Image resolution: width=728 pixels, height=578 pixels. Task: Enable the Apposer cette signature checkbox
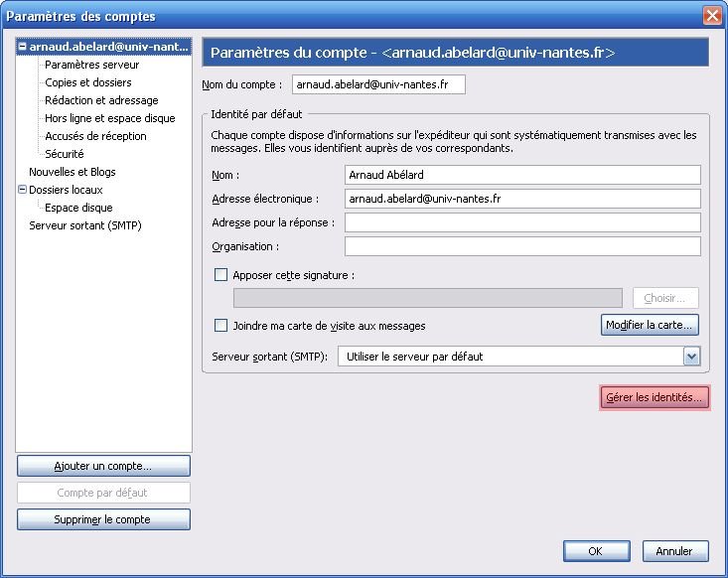[x=220, y=275]
